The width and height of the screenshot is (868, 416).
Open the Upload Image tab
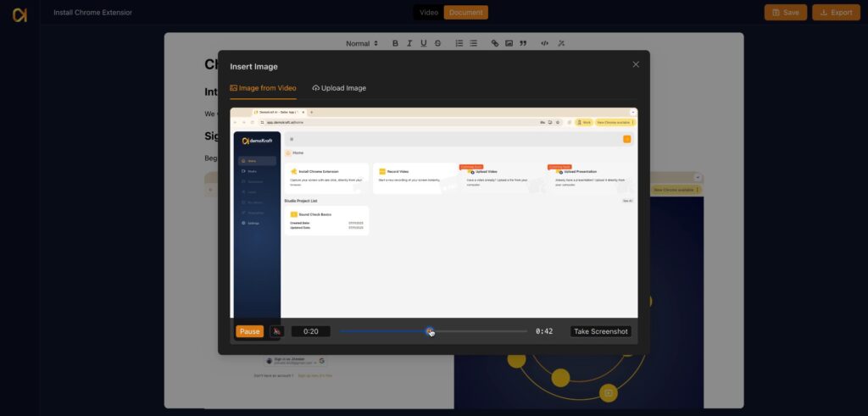pos(339,88)
